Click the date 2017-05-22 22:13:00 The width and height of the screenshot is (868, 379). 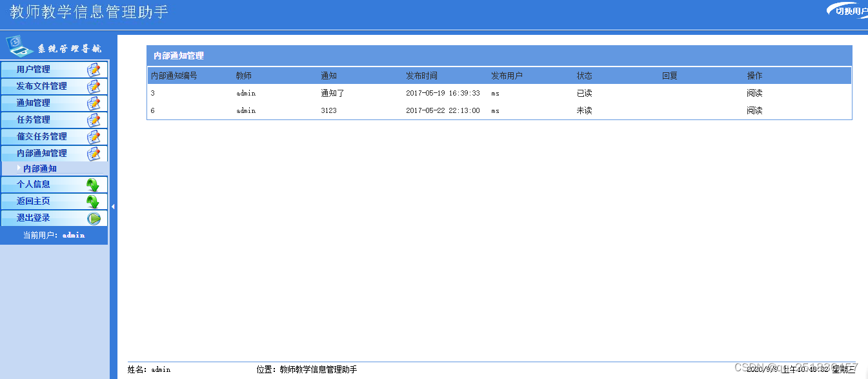point(443,110)
